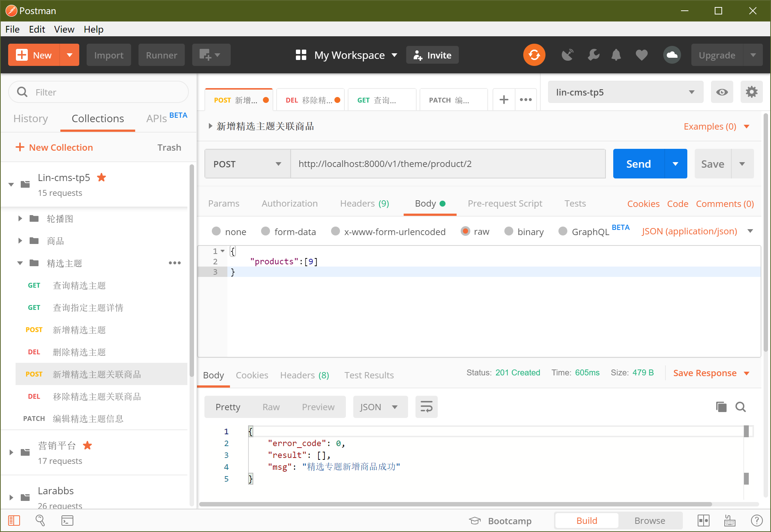Open notifications bell icon

pos(616,55)
